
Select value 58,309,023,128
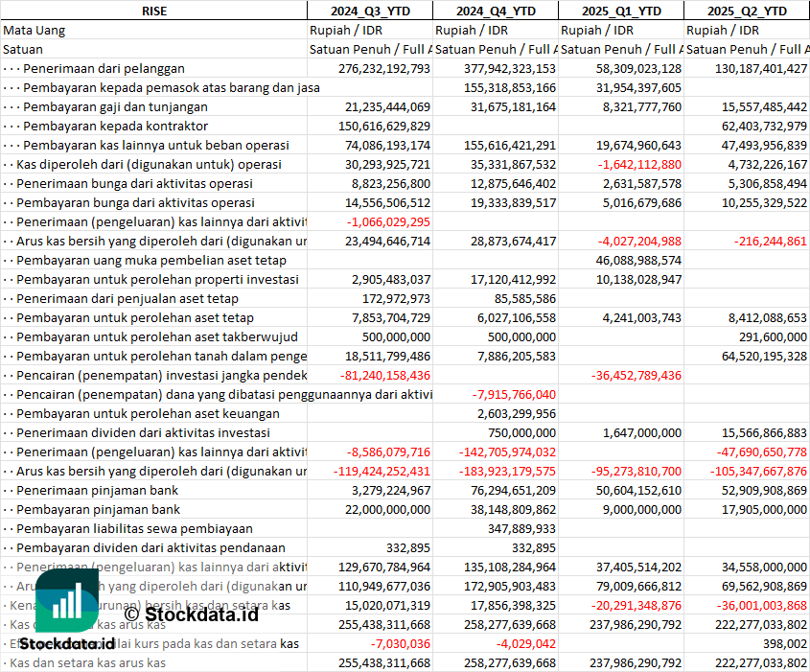pos(638,68)
